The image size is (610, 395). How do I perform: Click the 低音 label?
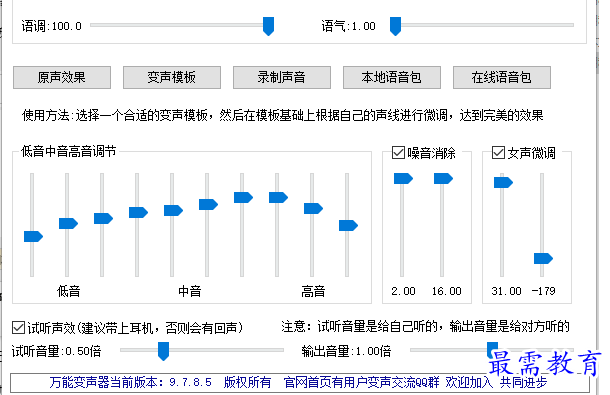tap(68, 291)
